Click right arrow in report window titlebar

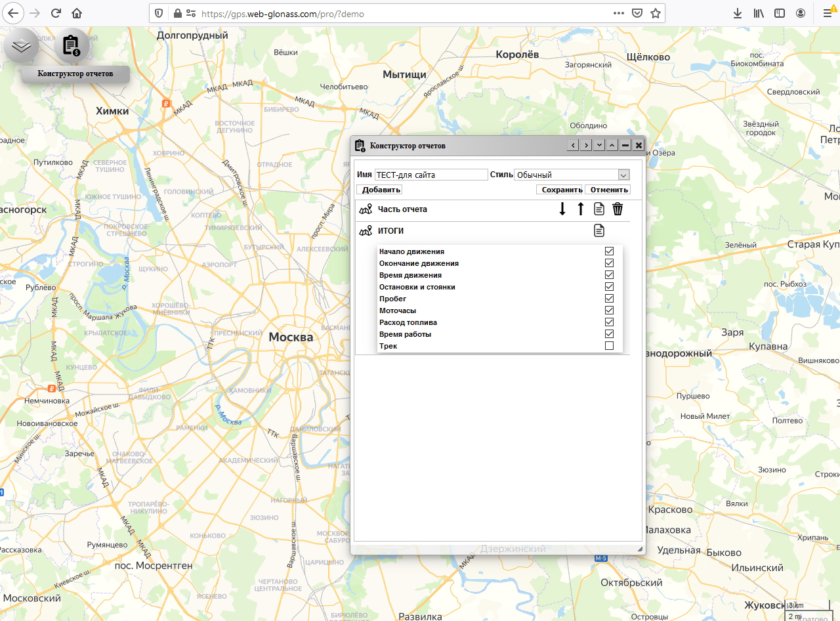586,145
